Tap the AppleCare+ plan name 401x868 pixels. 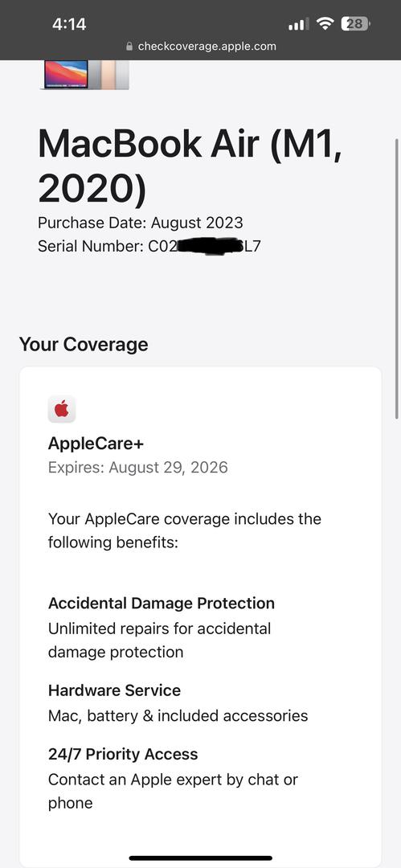[96, 444]
